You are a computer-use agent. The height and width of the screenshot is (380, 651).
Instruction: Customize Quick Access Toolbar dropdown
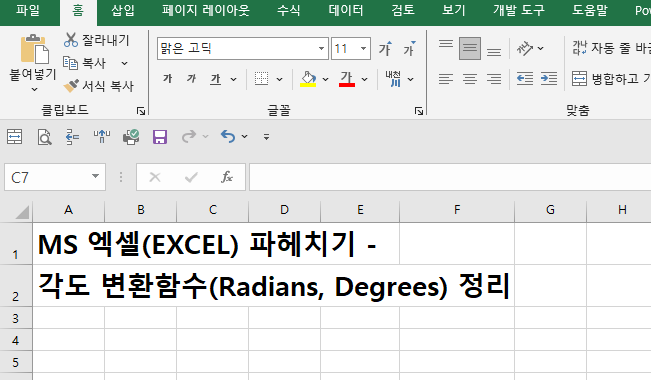tap(267, 137)
